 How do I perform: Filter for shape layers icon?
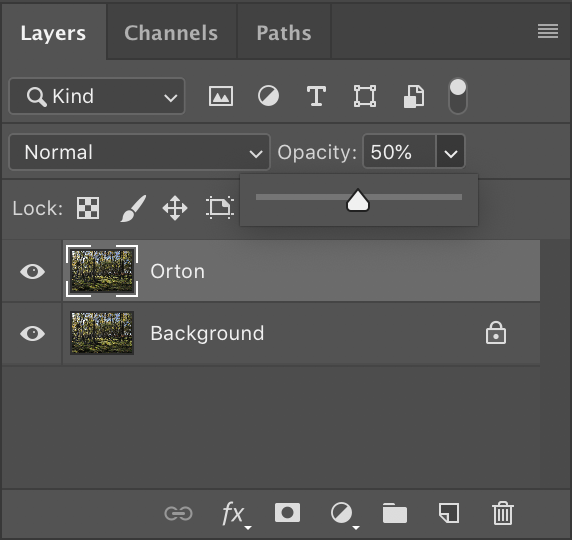pyautogui.click(x=365, y=96)
